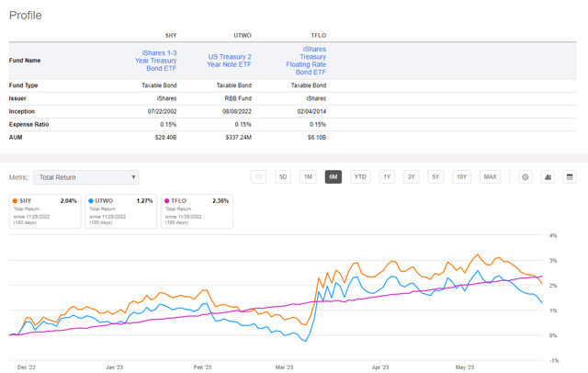The width and height of the screenshot is (588, 373).
Task: Click the -1% y-axis label
Action: (x=554, y=361)
